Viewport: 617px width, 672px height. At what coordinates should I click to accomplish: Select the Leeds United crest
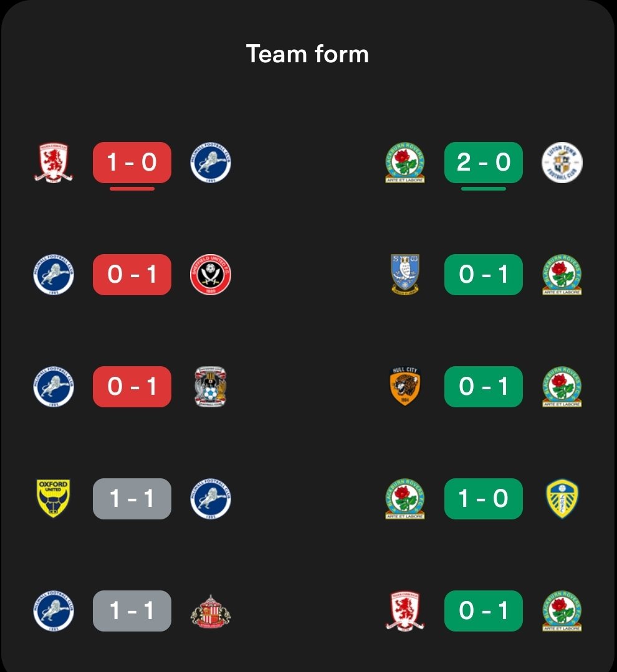coord(562,499)
